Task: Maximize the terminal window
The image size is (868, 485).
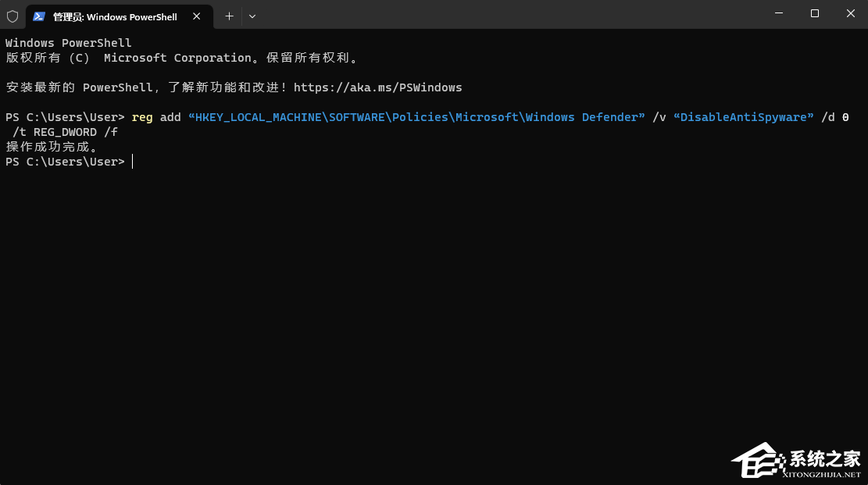Action: [815, 14]
